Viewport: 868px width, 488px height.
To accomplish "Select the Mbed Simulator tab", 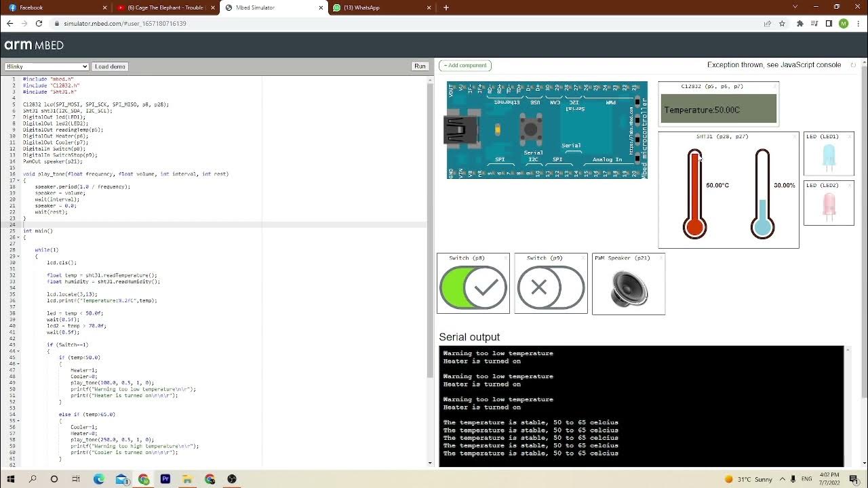I will coord(274,7).
